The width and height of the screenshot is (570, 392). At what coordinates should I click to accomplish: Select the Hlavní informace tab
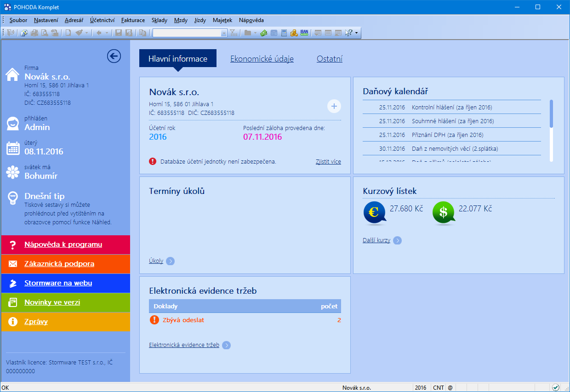tap(178, 58)
